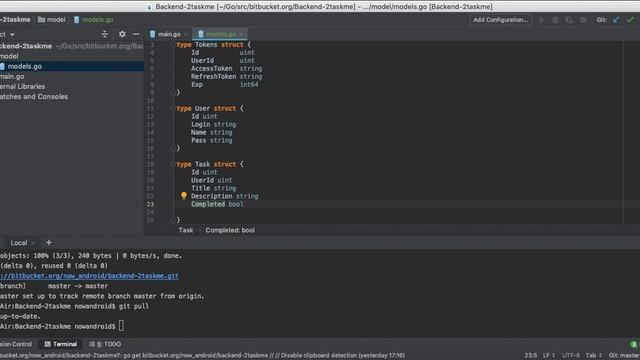Click the 'git pull' command line in terminal
Viewport: 640px width, 360px height.
[74, 306]
